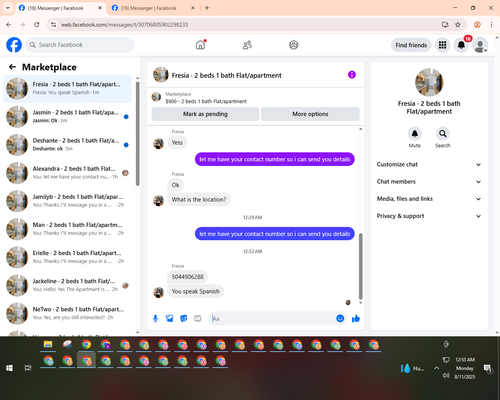Send a thumbs up like
Screen dimensions: 500x400
tap(356, 319)
